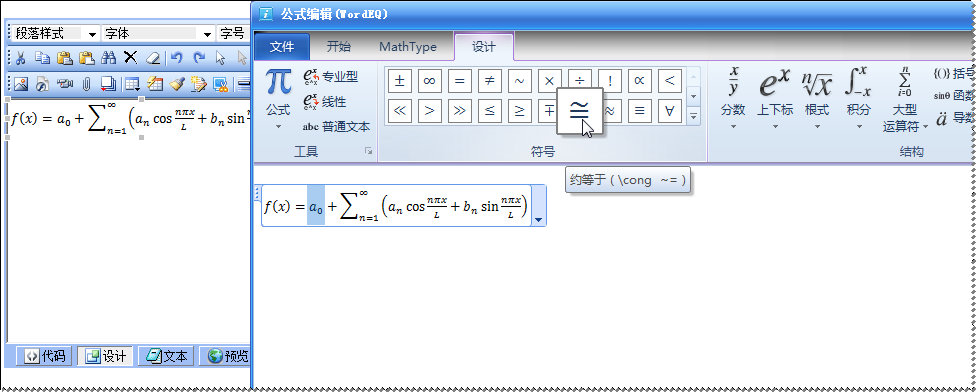Open the Insert Table icon dropdown
Screen dimensions: 976x392
click(132, 83)
